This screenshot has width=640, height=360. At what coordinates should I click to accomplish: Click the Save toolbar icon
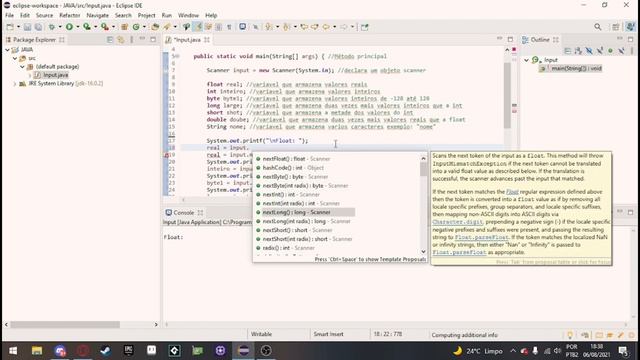coord(27,27)
